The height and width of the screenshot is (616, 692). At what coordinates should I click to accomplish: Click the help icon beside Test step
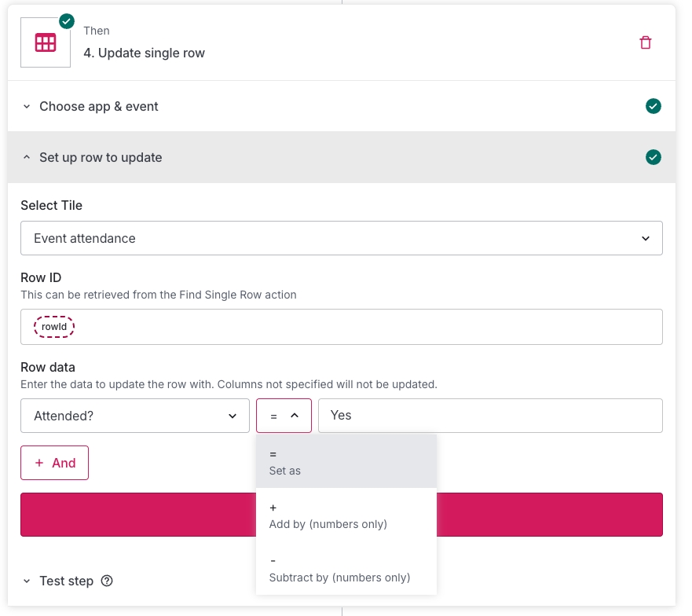[108, 581]
